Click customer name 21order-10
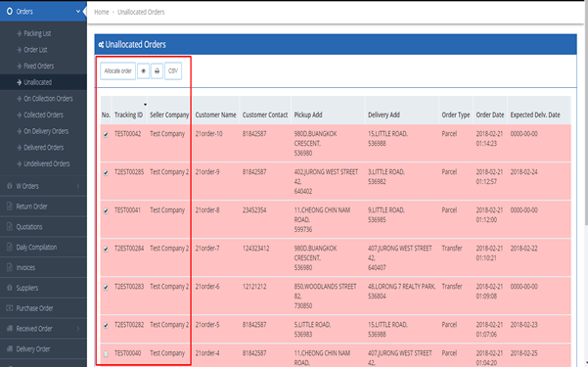588x367 pixels. point(208,134)
